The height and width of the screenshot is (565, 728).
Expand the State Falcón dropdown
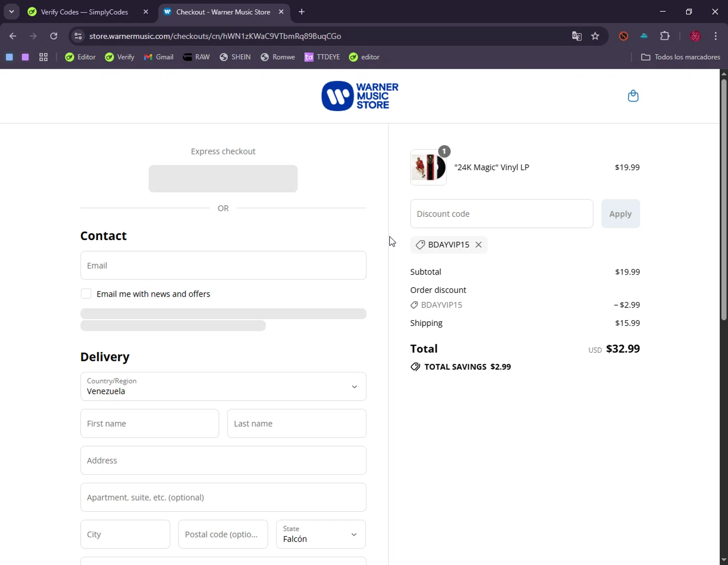321,534
